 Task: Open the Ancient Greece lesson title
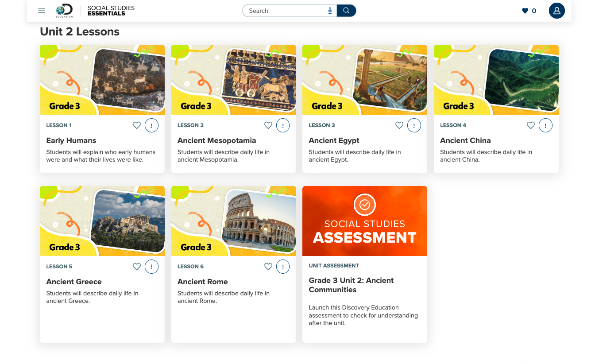pos(74,282)
